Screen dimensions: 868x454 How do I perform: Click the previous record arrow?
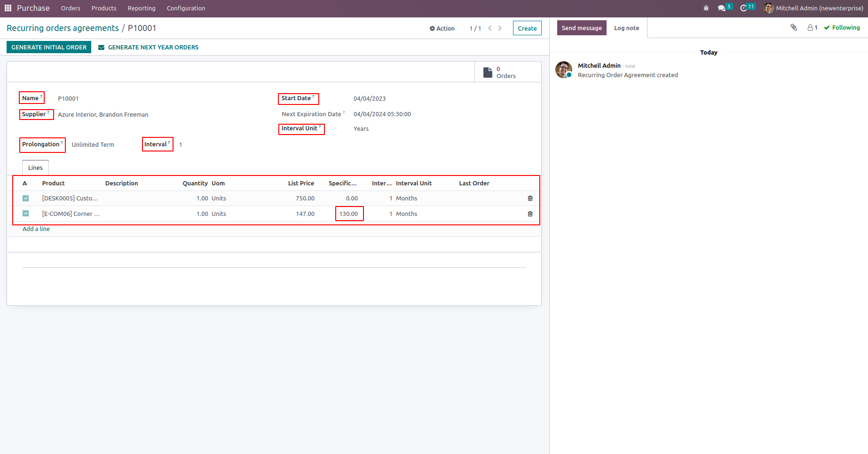(490, 28)
